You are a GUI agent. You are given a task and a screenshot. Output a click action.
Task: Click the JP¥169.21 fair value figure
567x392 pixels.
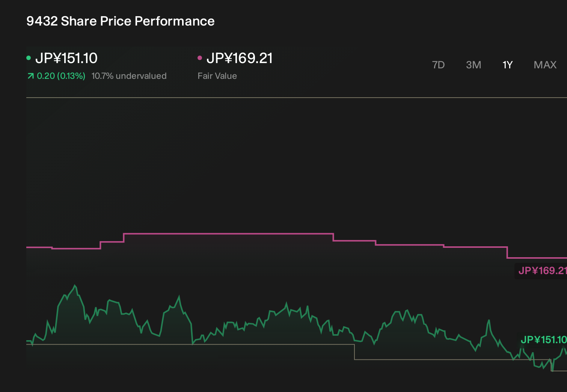(240, 58)
